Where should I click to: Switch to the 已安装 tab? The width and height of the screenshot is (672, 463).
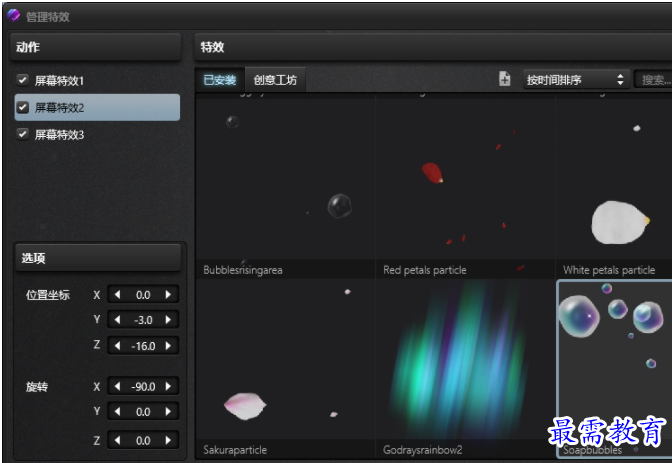click(220, 80)
